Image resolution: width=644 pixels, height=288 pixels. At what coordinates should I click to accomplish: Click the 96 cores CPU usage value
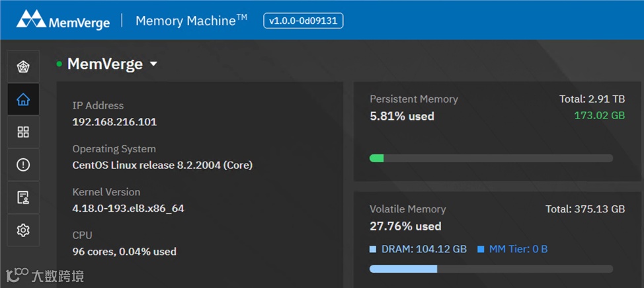[x=124, y=252]
